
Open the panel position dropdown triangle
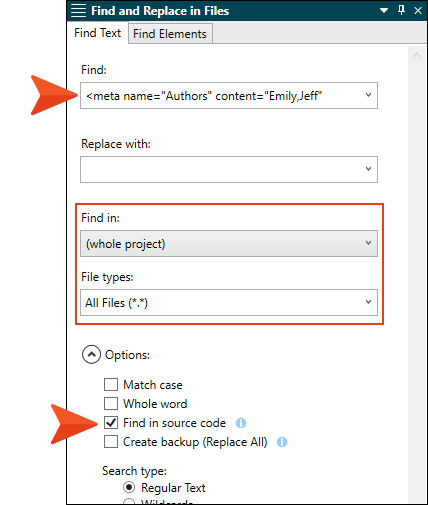tap(384, 11)
